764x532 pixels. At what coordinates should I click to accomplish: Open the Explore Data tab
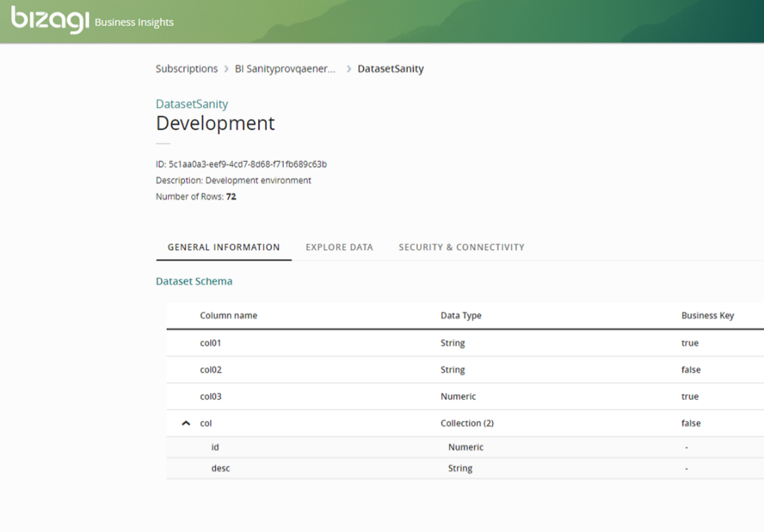point(339,248)
